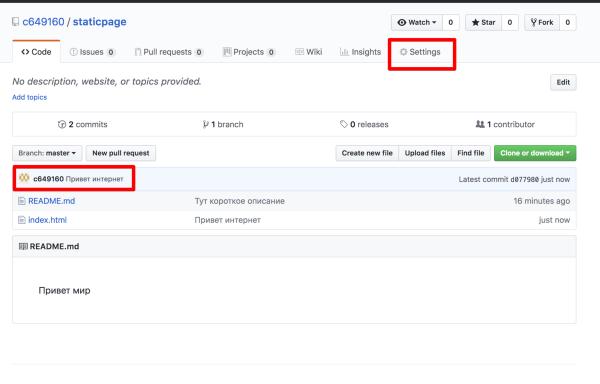Click the repository book icon beside c649160
The height and width of the screenshot is (384, 600).
pos(15,22)
